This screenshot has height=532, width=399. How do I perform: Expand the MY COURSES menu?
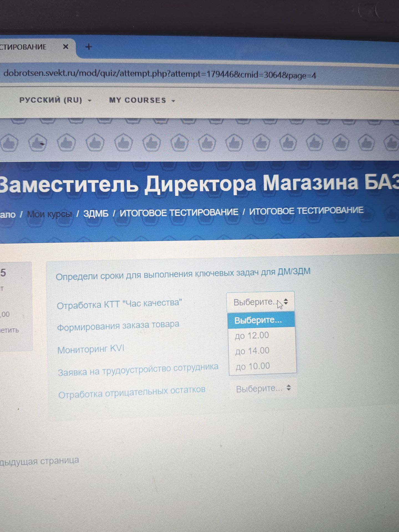[142, 100]
